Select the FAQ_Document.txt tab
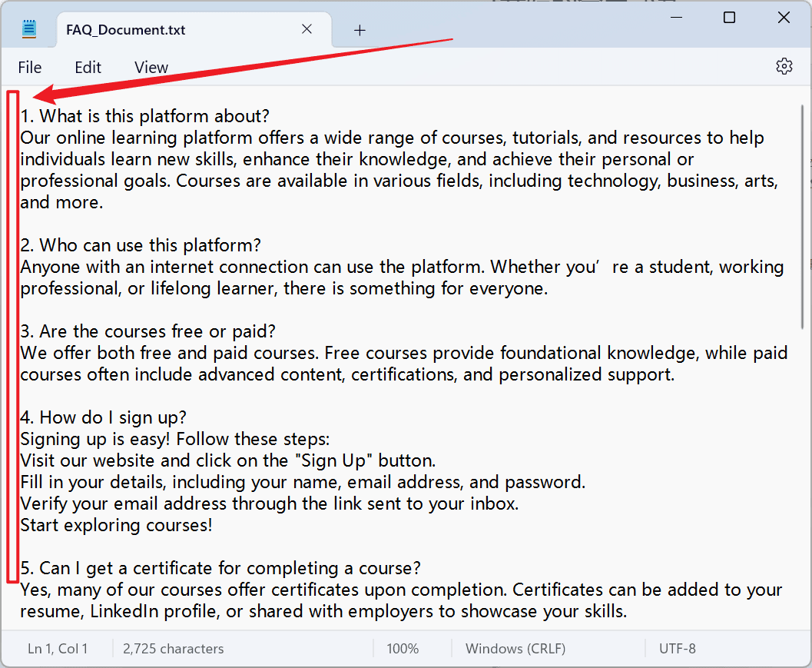 point(126,29)
